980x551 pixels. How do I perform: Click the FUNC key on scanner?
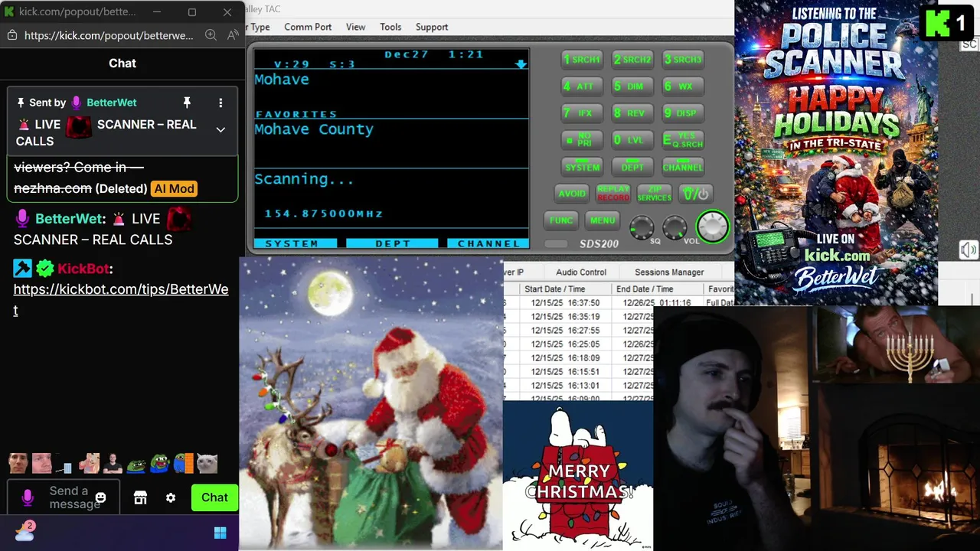pyautogui.click(x=561, y=220)
